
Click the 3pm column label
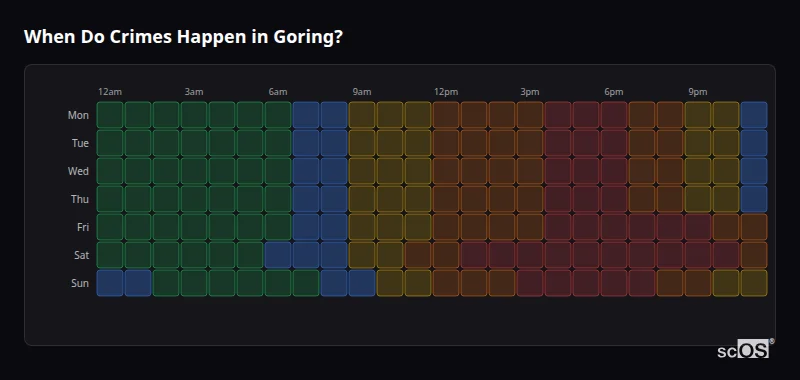pyautogui.click(x=530, y=92)
